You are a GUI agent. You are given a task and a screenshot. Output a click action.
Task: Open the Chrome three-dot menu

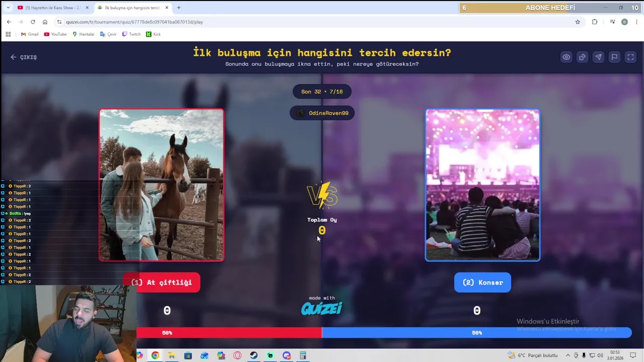point(636,22)
